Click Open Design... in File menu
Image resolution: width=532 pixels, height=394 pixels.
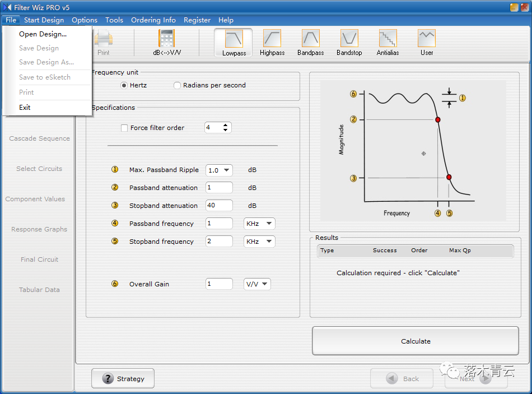(x=43, y=34)
